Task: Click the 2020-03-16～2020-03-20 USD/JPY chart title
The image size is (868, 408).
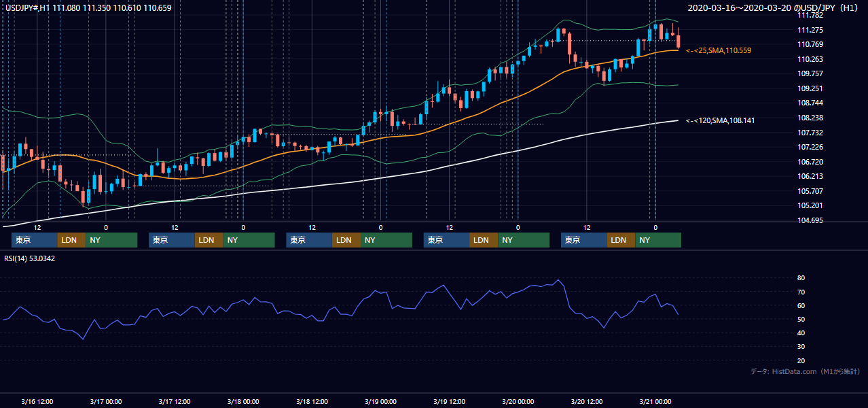Action: (774, 8)
